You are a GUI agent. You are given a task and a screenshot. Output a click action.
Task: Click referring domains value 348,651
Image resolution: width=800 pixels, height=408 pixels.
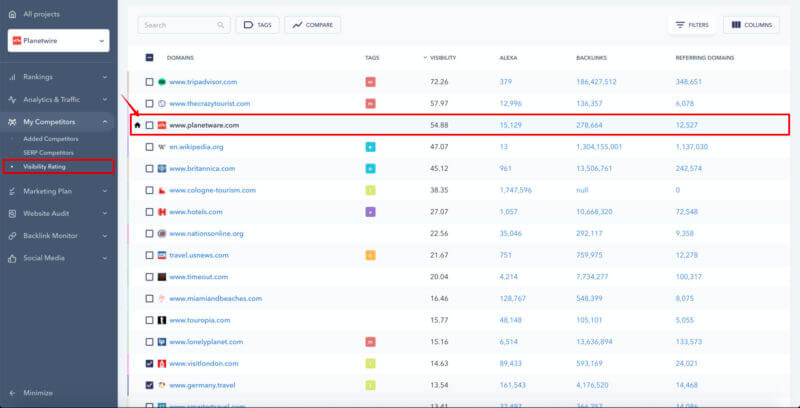pos(689,82)
